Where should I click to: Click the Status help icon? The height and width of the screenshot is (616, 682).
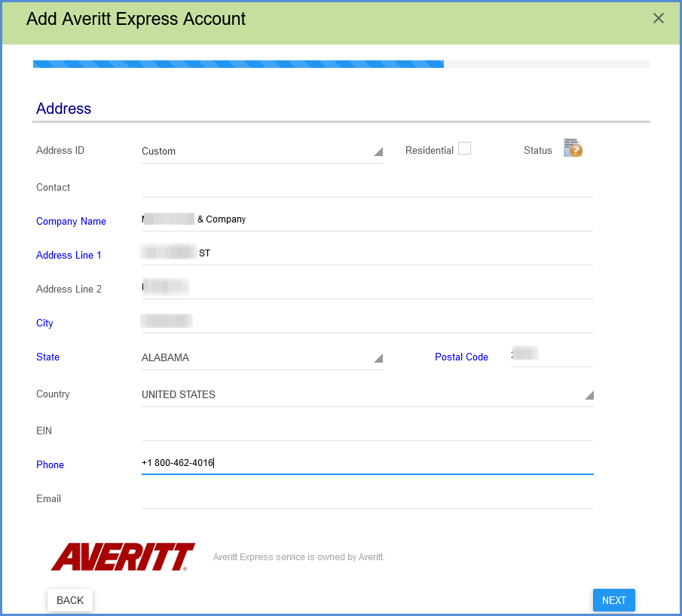pyautogui.click(x=573, y=148)
